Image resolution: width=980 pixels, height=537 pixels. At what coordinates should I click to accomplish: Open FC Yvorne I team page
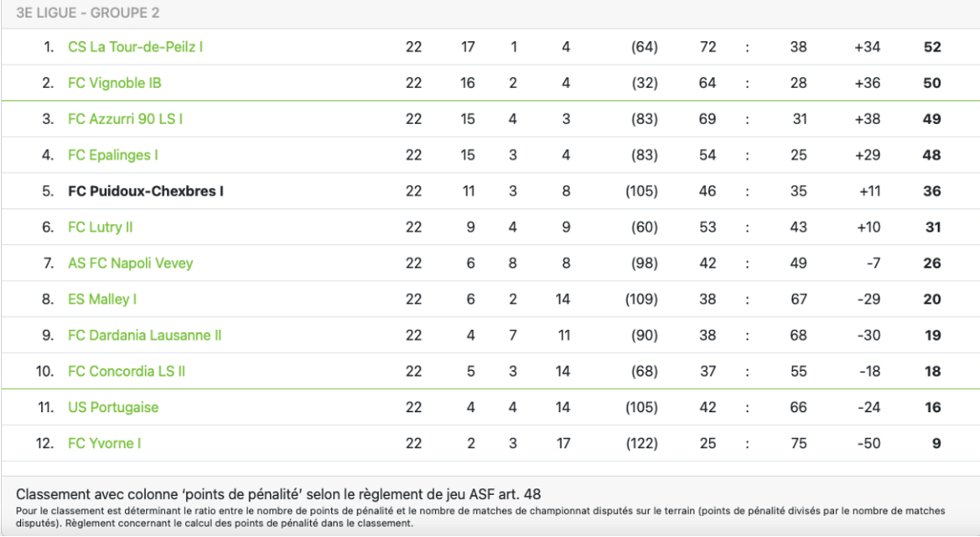coord(105,444)
